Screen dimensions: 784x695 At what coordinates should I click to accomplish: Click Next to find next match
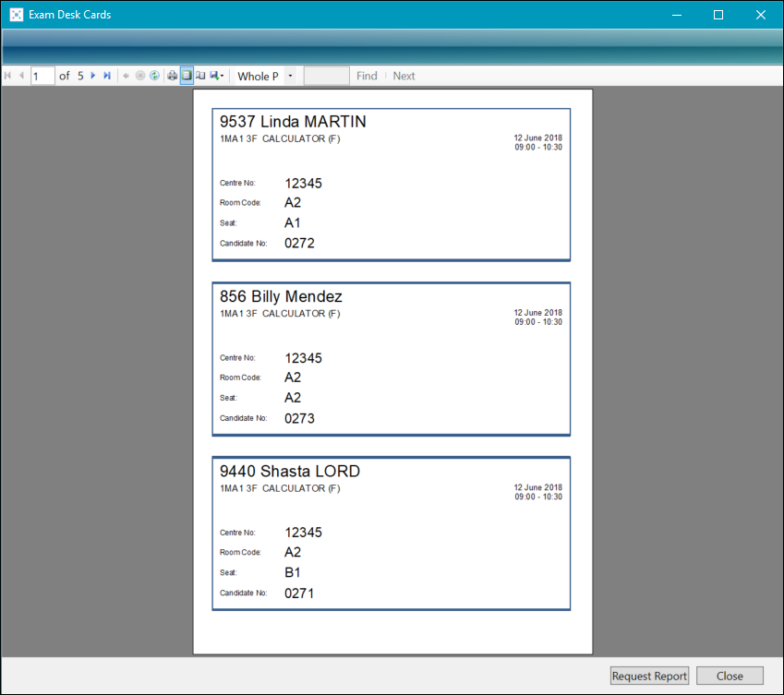coord(404,76)
